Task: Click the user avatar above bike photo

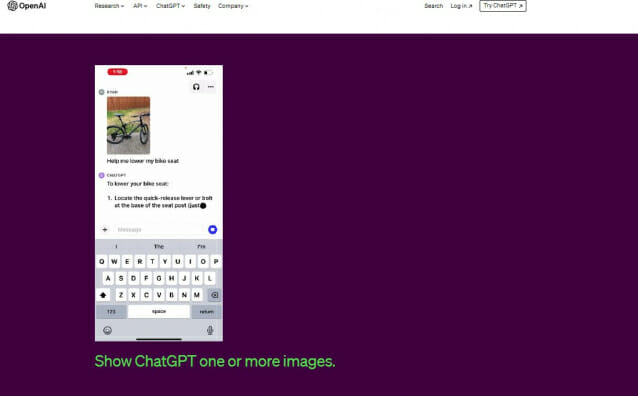Action: 101,92
